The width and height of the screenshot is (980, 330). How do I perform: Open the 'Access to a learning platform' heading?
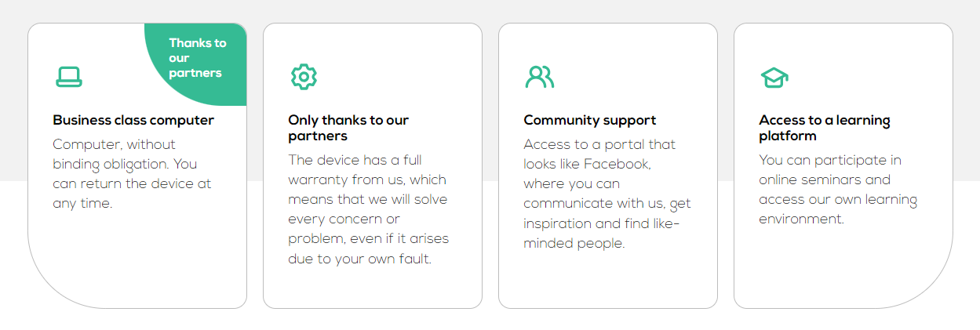point(824,128)
